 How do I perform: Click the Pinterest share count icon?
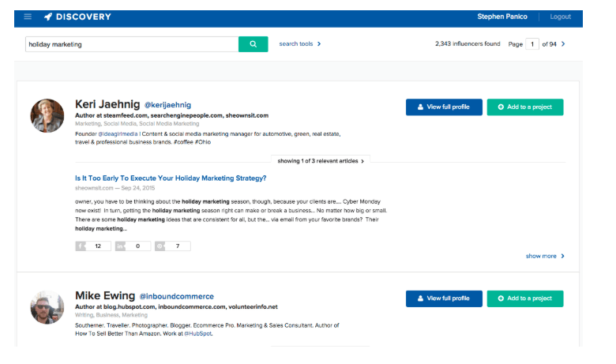coord(160,246)
